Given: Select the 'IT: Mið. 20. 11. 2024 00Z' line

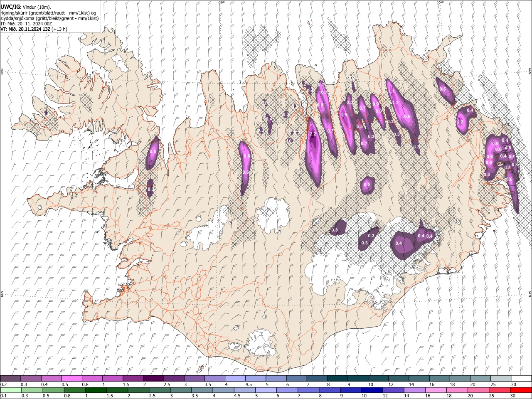Looking at the screenshot, I should [26, 24].
